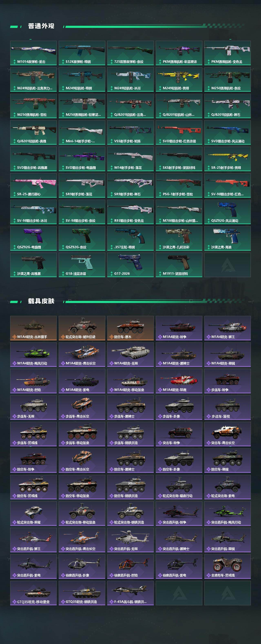Select the 全地形车-警戒线 ATV skin

point(228,567)
